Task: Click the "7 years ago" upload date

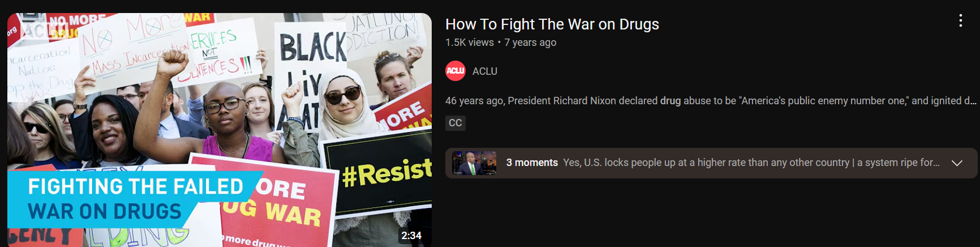Action: click(530, 42)
